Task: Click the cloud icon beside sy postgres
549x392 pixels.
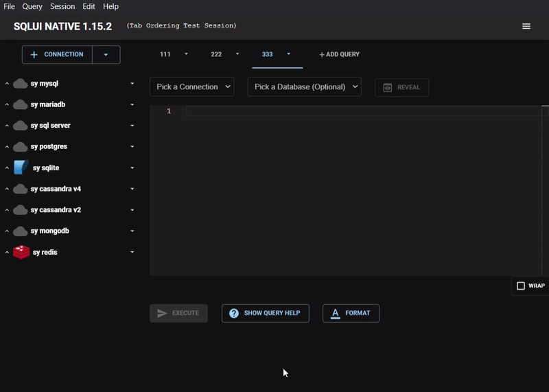Action: pos(21,147)
